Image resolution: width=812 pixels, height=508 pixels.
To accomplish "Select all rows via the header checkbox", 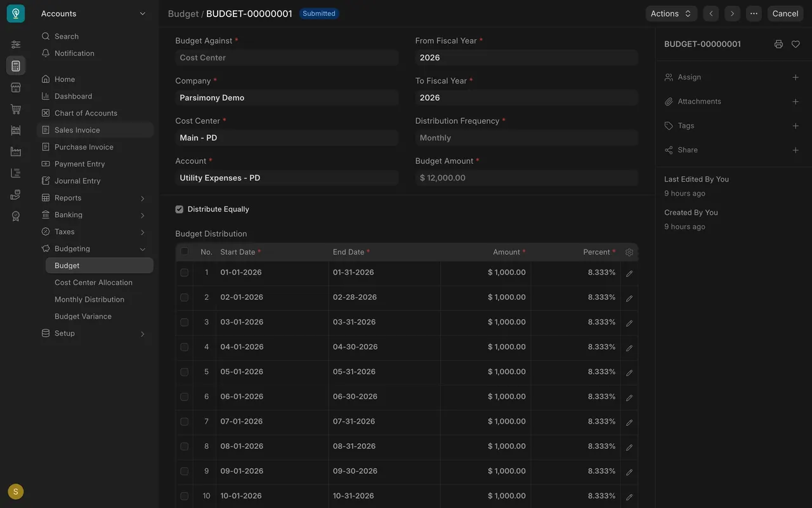I will [x=185, y=251].
